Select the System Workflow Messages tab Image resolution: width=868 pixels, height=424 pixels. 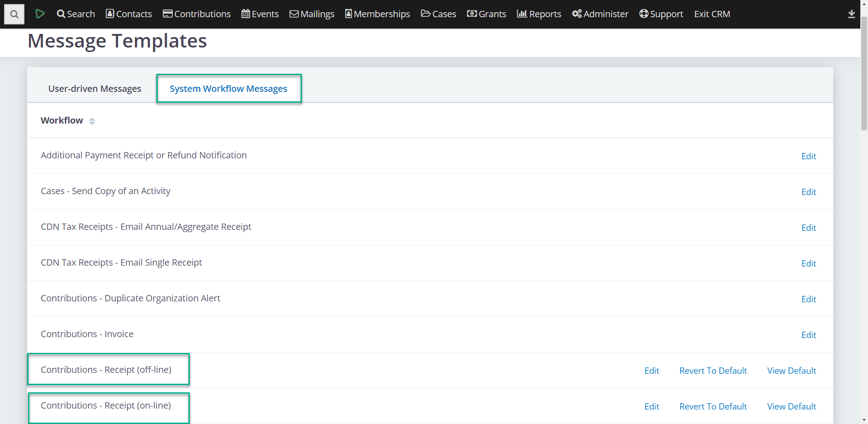(x=228, y=89)
